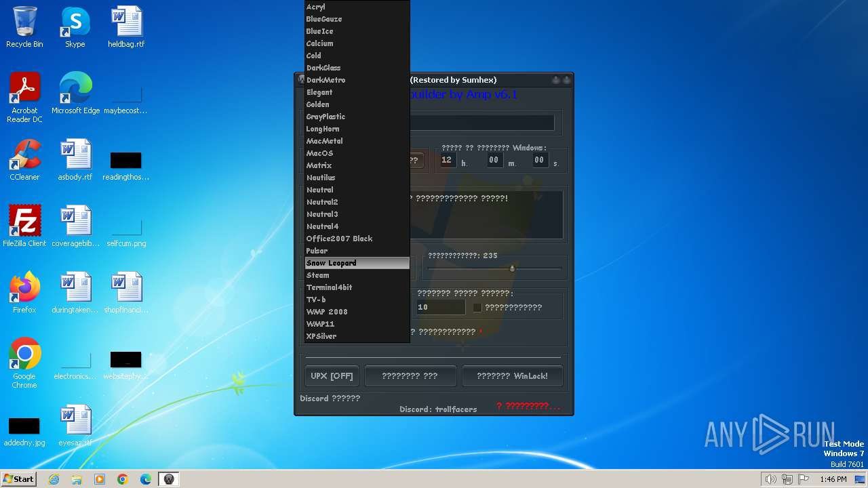Choose the Steam skin entry
Viewport: 868px width, 488px height.
pos(357,275)
